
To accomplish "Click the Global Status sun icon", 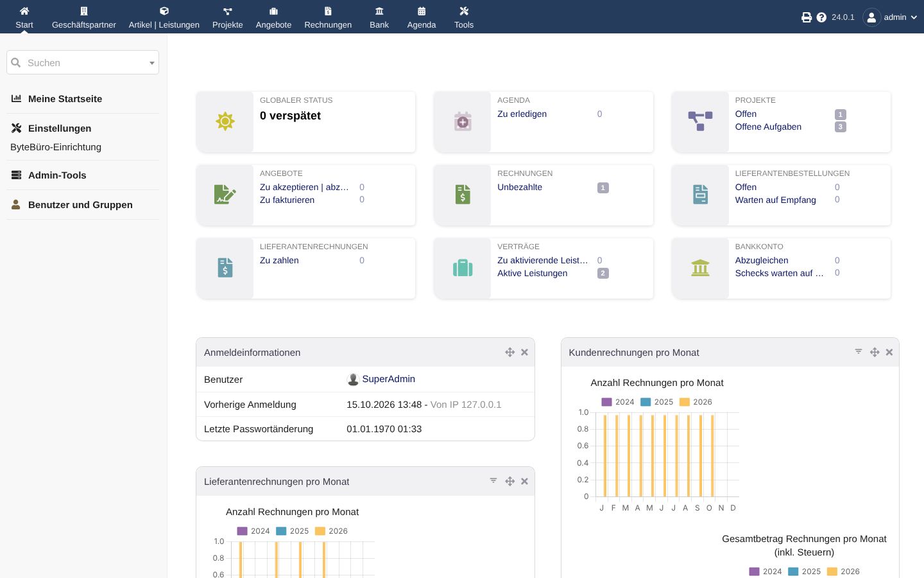I will [x=225, y=121].
